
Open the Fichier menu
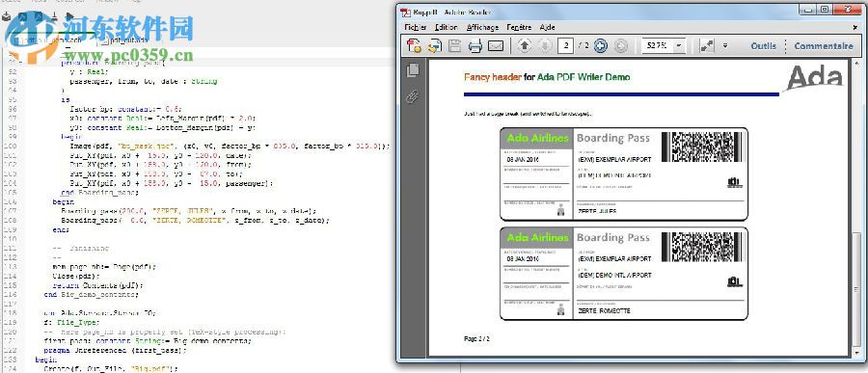point(415,27)
